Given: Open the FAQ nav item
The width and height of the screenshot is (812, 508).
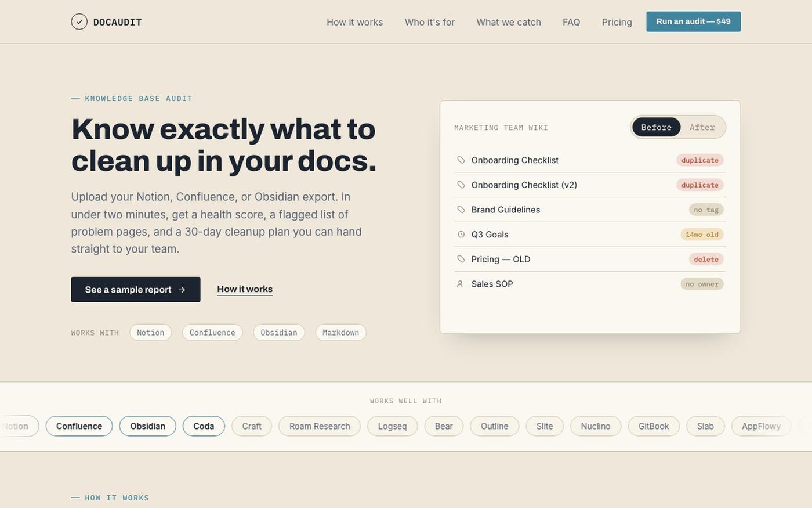Looking at the screenshot, I should coord(571,22).
